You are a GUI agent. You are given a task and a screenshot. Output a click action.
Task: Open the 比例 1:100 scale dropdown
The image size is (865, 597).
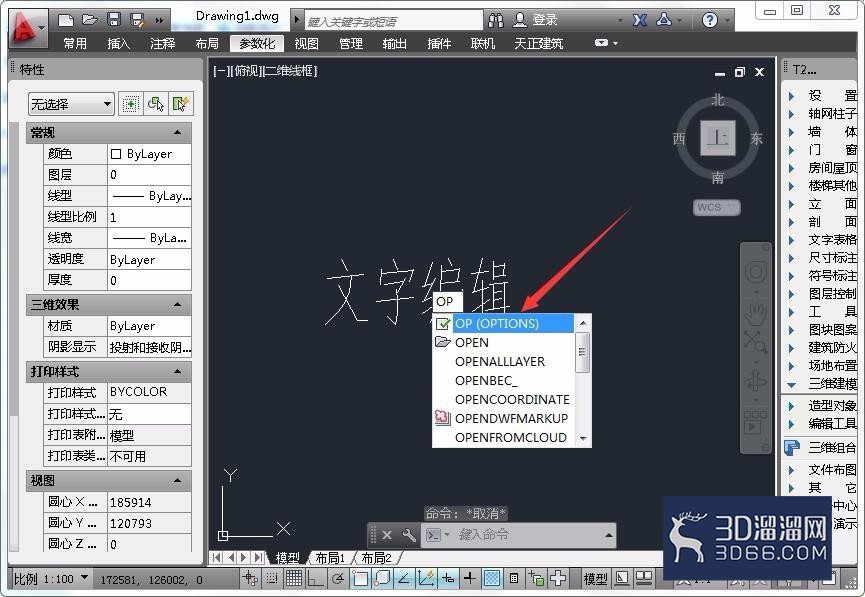(x=51, y=579)
